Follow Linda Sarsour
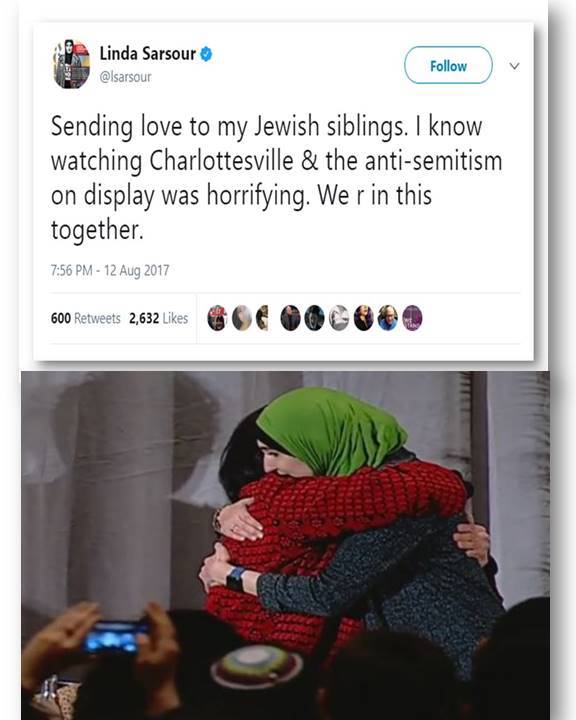The height and width of the screenshot is (720, 576). 448,65
